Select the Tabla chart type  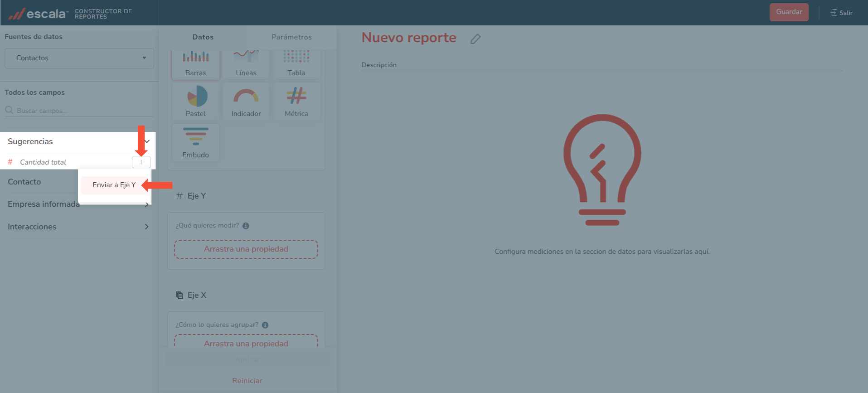tap(296, 64)
